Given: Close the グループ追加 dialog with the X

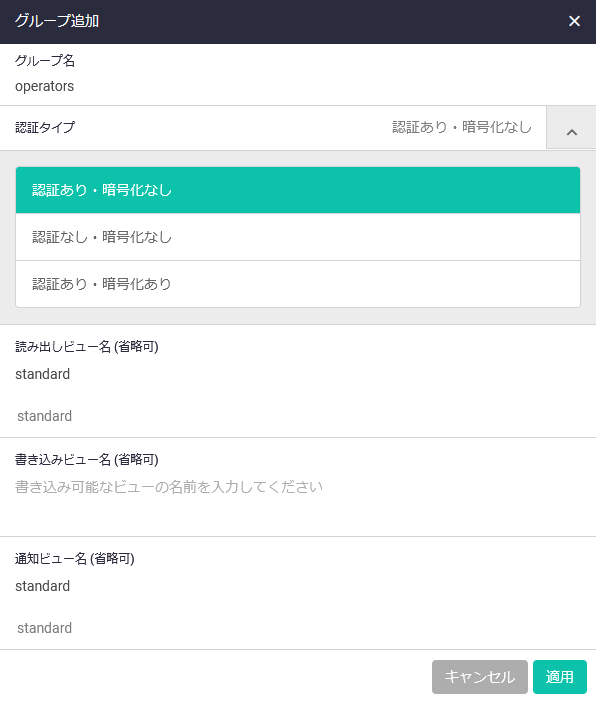Looking at the screenshot, I should coord(574,21).
